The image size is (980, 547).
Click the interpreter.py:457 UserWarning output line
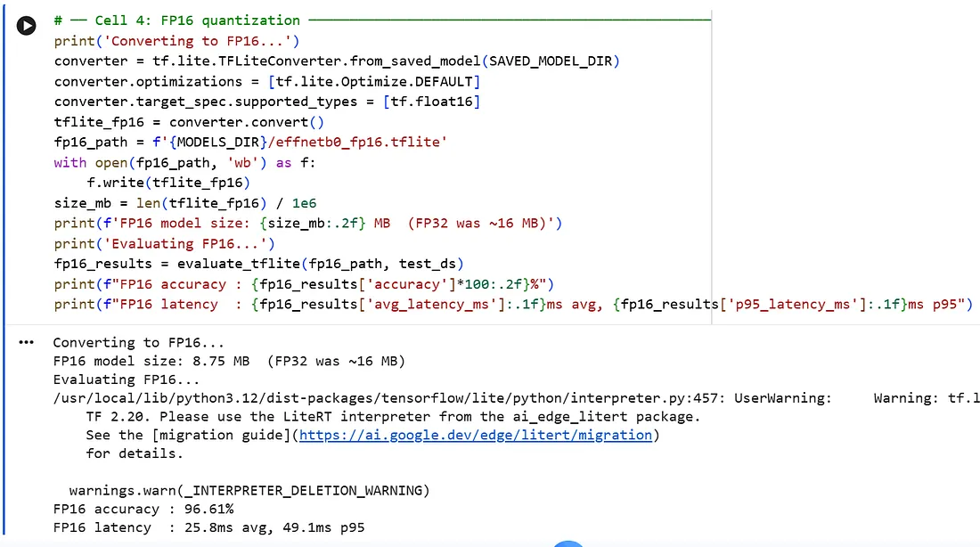click(x=516, y=398)
